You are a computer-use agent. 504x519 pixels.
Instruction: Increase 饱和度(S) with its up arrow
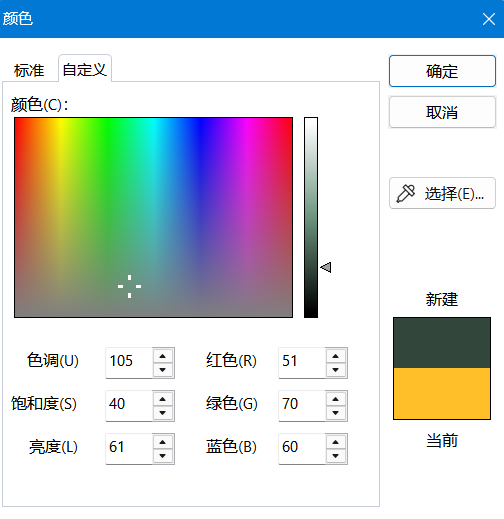[x=163, y=399]
